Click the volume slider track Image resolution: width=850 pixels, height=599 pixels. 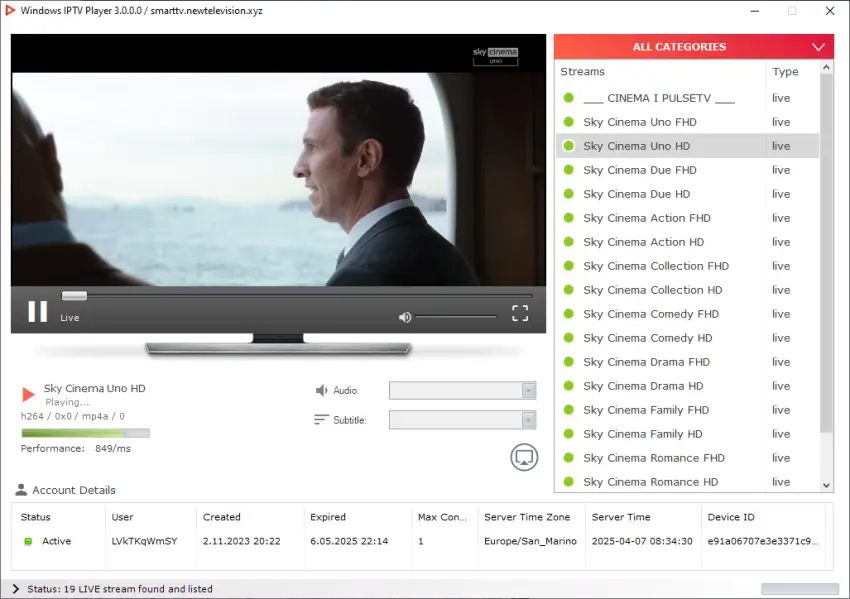[456, 317]
